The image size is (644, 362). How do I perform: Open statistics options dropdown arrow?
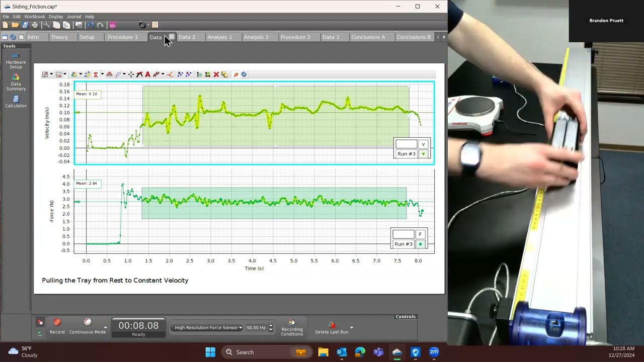tap(102, 74)
